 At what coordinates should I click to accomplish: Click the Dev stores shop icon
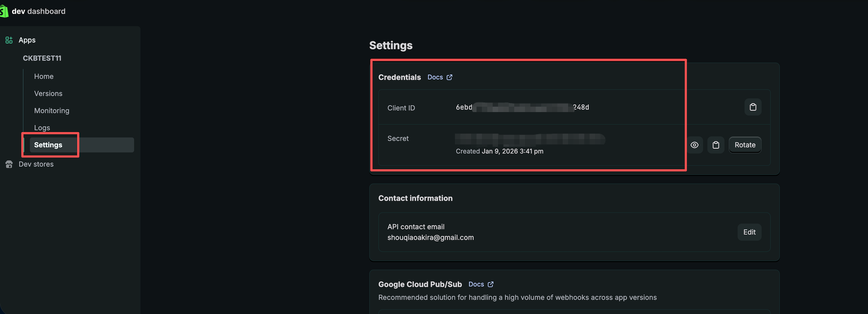(9, 164)
